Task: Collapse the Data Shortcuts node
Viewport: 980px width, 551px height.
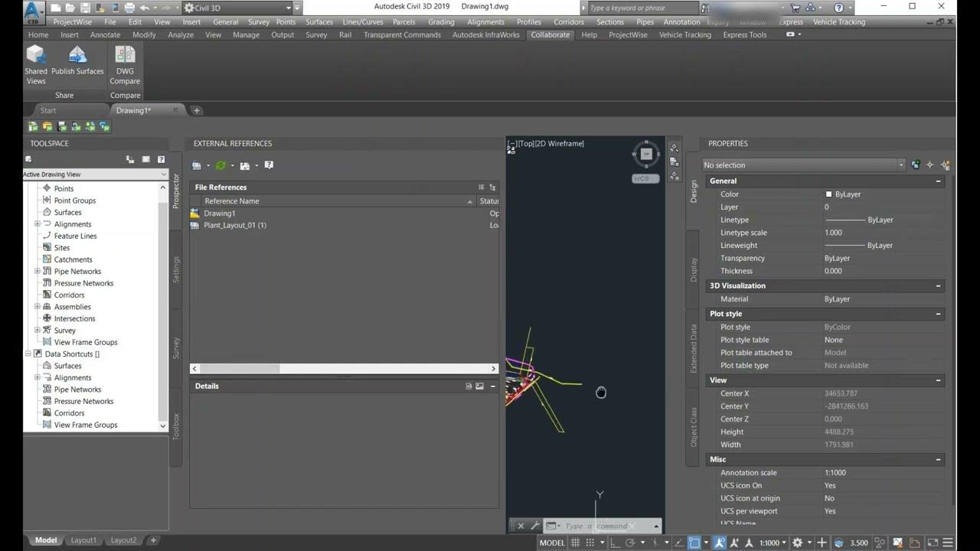Action: [x=28, y=354]
